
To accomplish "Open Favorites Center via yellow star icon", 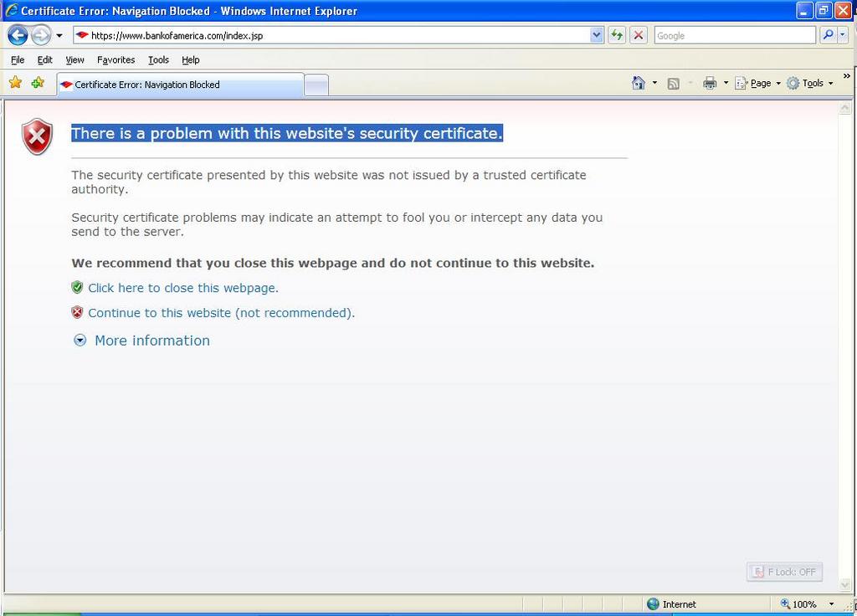I will 15,83.
